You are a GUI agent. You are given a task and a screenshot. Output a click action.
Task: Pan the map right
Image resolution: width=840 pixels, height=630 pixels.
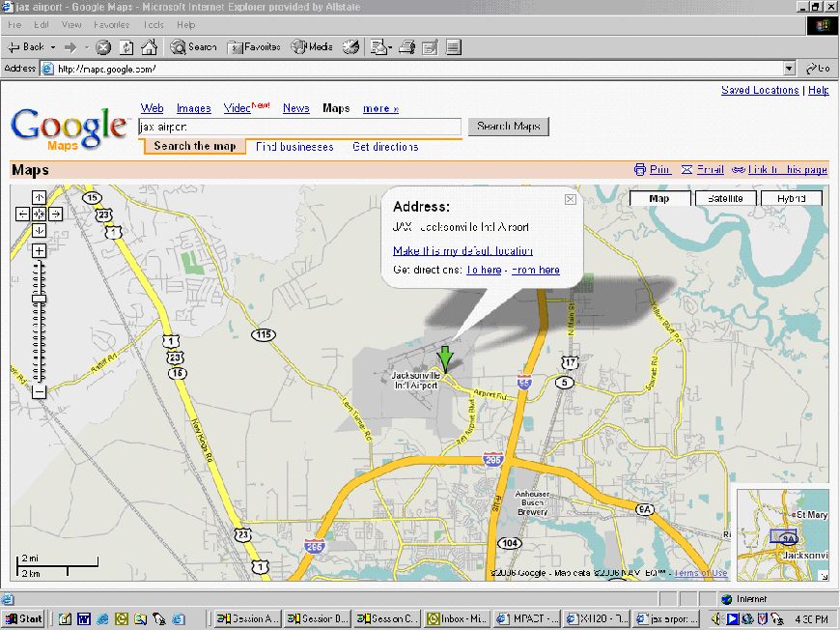click(x=56, y=214)
